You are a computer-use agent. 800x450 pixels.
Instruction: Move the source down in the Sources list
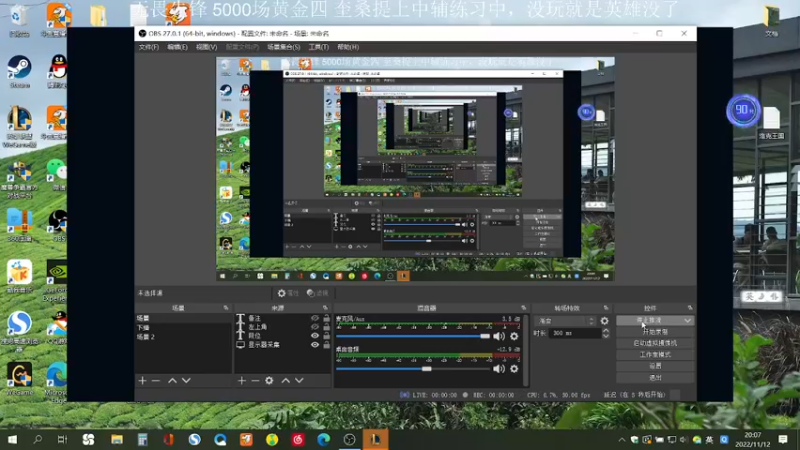(299, 381)
